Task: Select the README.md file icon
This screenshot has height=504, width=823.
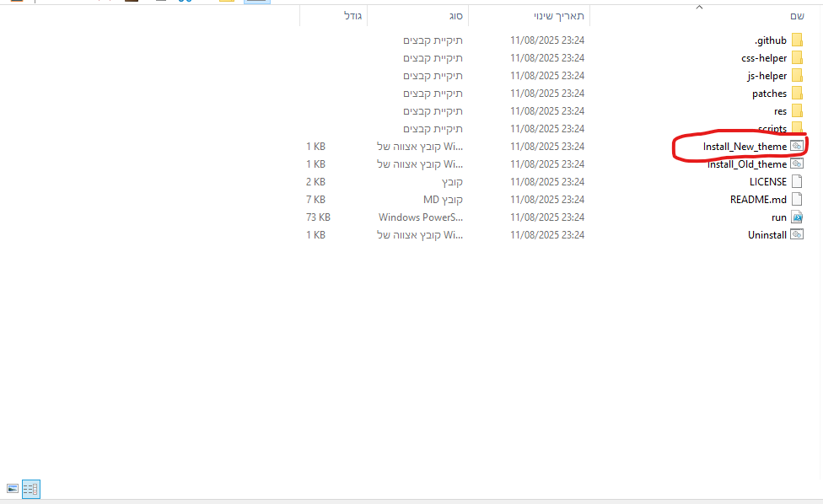Action: click(797, 199)
